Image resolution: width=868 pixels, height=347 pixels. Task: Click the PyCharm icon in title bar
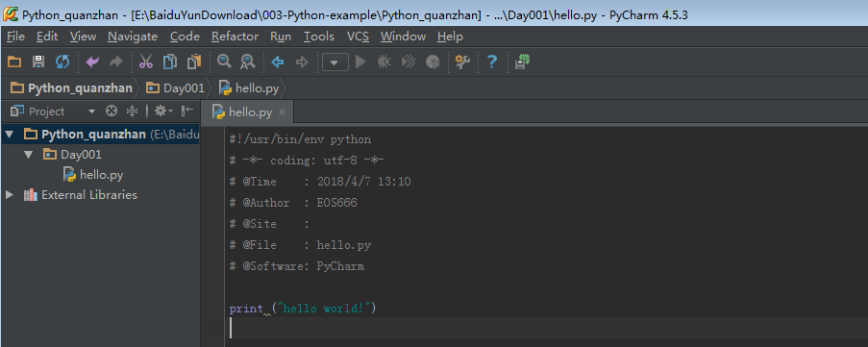[x=10, y=13]
